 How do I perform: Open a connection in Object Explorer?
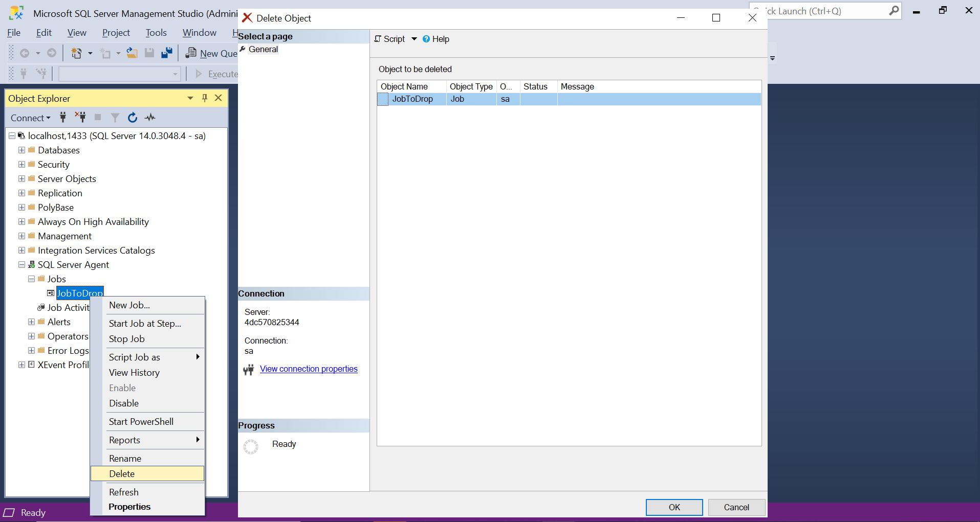pyautogui.click(x=62, y=118)
